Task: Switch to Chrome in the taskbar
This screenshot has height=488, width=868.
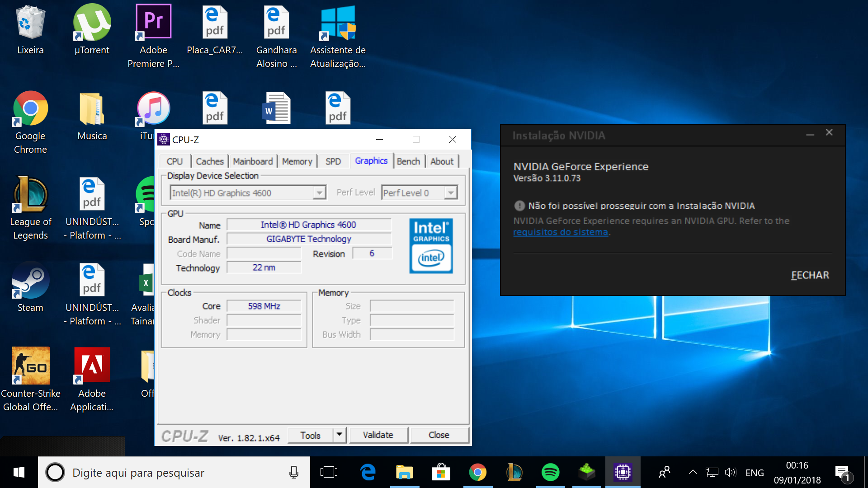Action: click(x=477, y=473)
